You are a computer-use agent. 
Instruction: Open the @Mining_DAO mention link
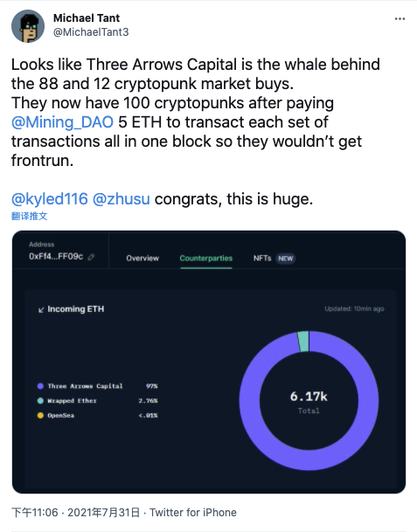62,122
